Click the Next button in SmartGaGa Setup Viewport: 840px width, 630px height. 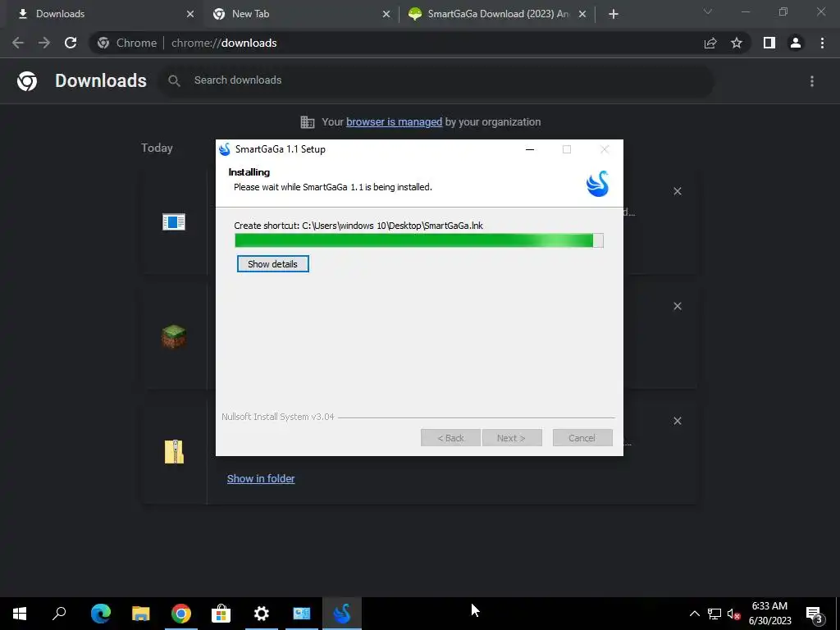(512, 438)
